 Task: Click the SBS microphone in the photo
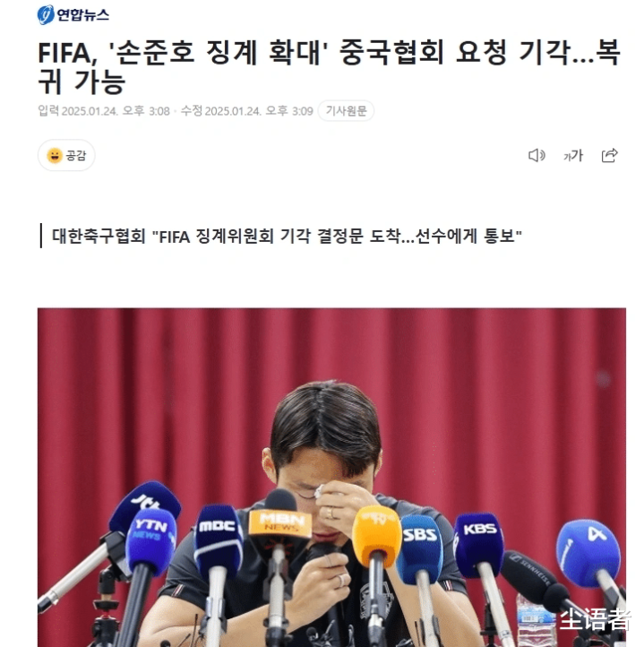420,547
